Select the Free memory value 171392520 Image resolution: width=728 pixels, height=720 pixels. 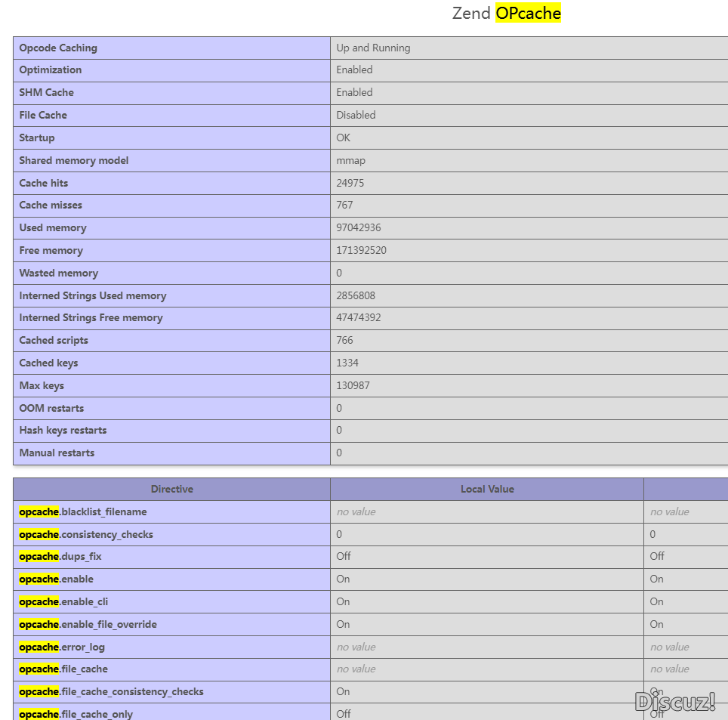(x=361, y=250)
